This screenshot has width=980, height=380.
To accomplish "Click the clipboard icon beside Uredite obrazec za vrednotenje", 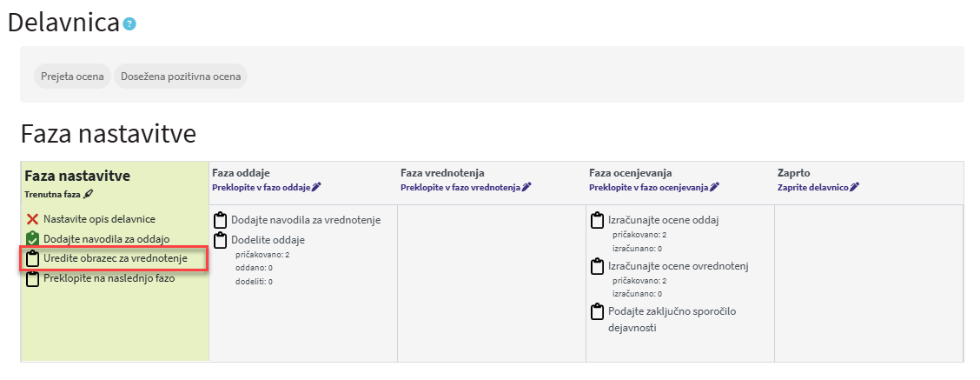I will point(32,258).
